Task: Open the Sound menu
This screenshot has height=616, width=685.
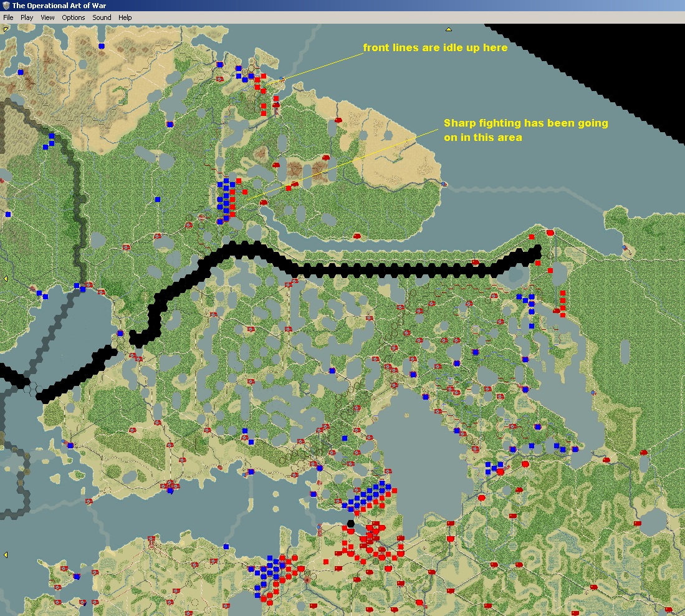Action: [x=102, y=17]
